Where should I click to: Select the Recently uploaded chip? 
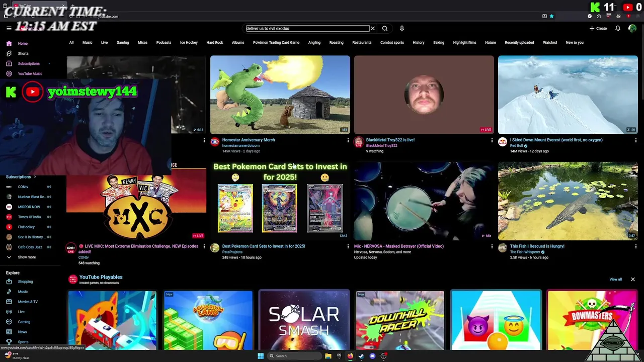(x=519, y=43)
